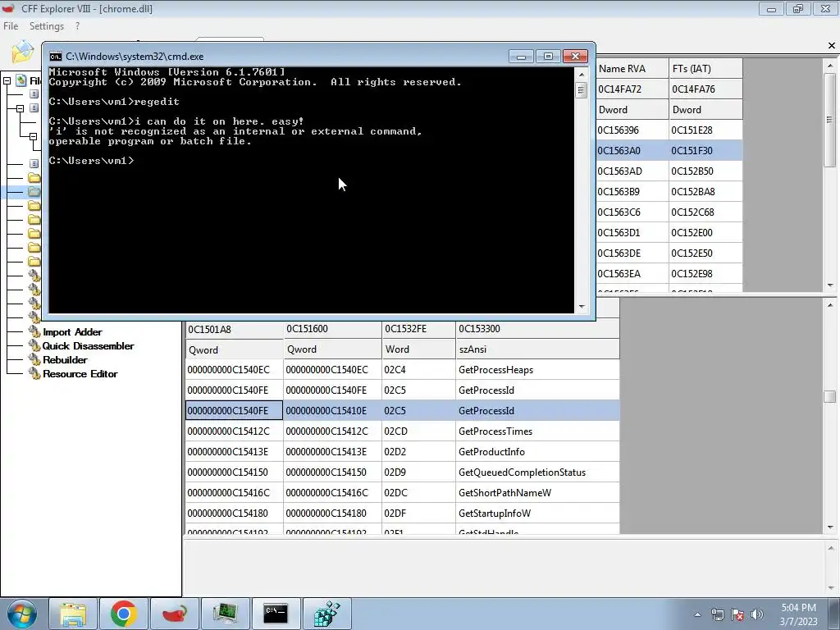Close the chrome.dll tab with X
The image size is (840, 630).
point(832,46)
